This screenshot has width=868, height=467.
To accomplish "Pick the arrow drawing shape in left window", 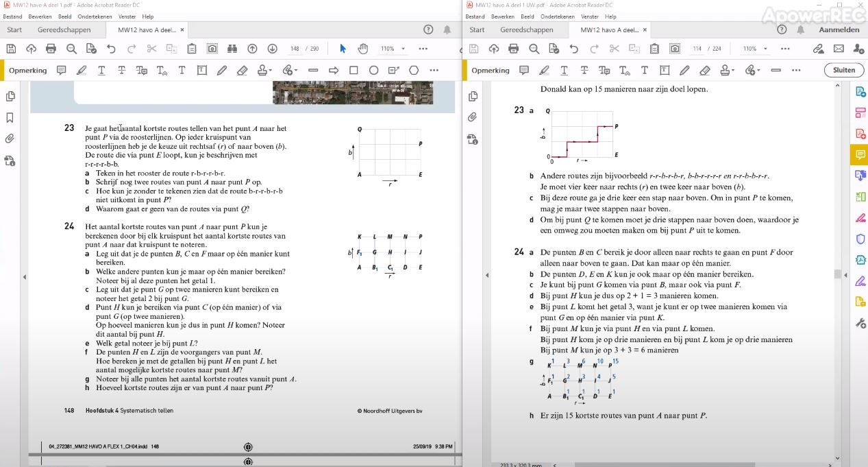I will [334, 70].
